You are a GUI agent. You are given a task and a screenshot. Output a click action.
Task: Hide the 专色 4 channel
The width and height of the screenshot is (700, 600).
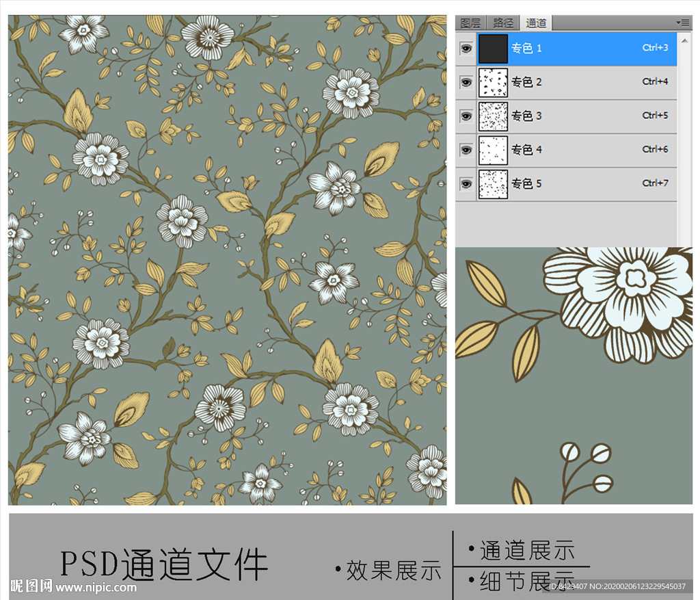click(x=466, y=150)
